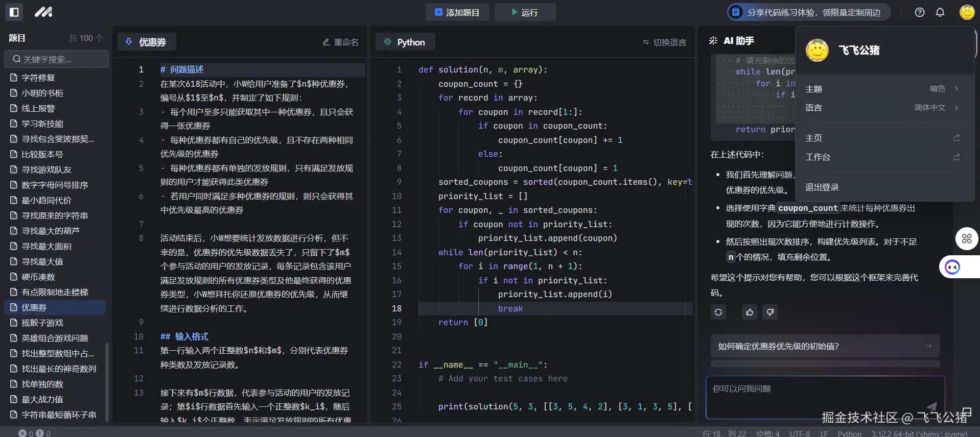Click the regenerate answer icon
The image size is (980, 437).
click(718, 312)
